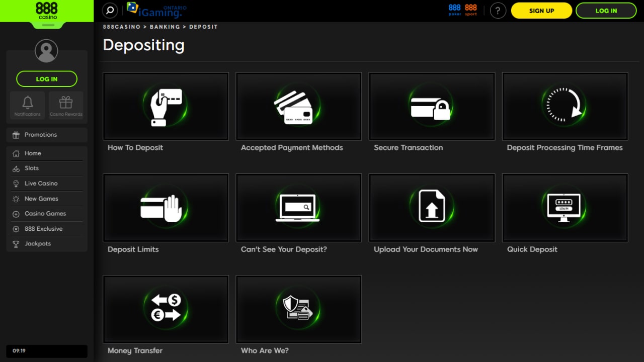Select Live Casino menu item
Viewport: 644px width, 362px height.
[41, 184]
